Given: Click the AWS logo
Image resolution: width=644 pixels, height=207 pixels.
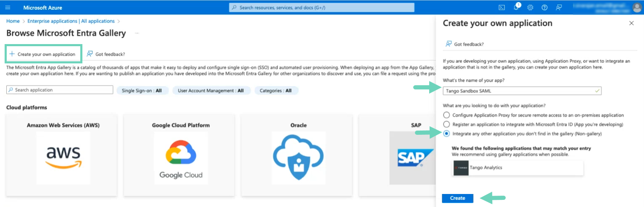Looking at the screenshot, I should click(63, 158).
